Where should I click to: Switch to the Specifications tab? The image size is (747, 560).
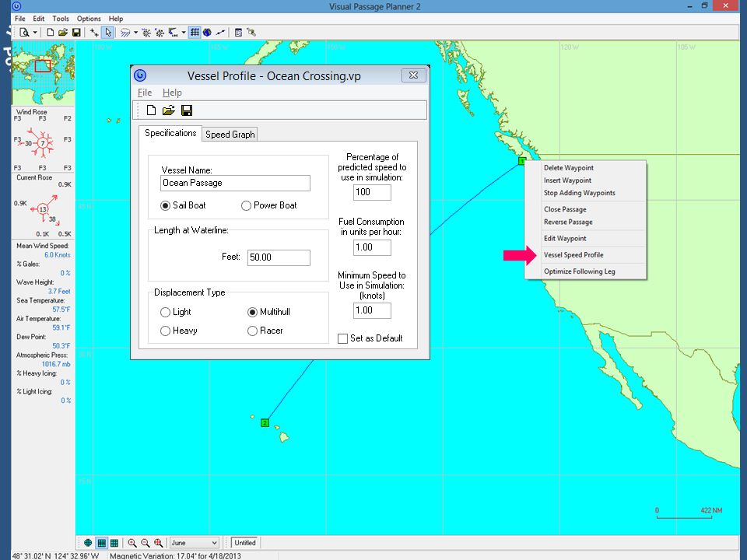pyautogui.click(x=170, y=133)
